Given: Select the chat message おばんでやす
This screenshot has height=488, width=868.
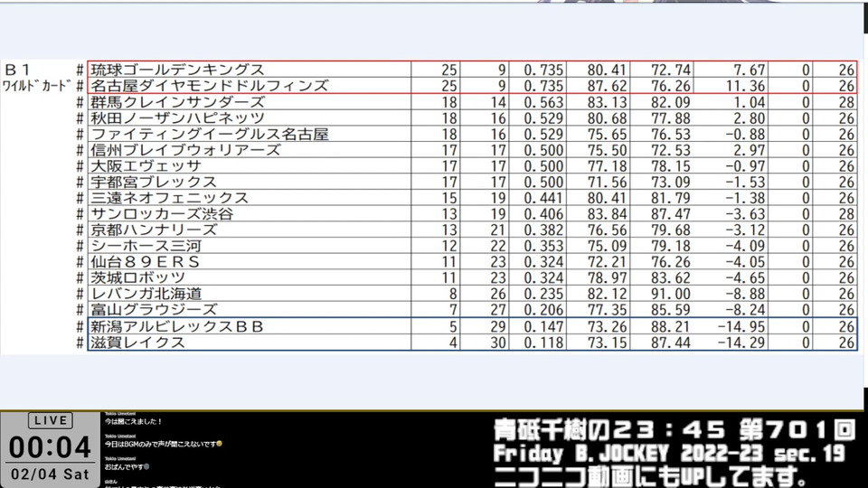Looking at the screenshot, I should 124,466.
